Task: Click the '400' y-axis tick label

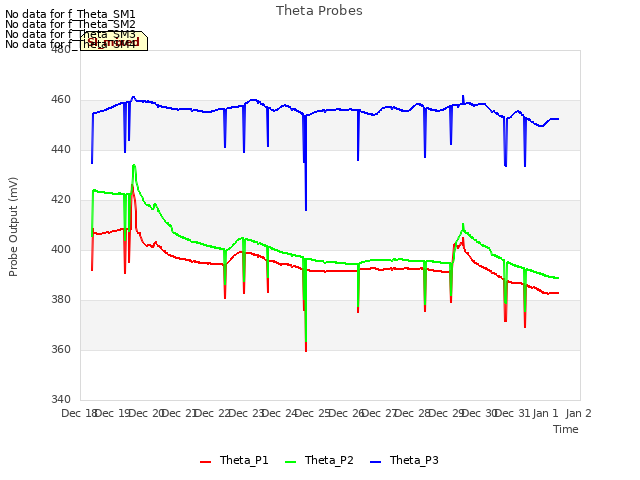Action: (x=61, y=249)
